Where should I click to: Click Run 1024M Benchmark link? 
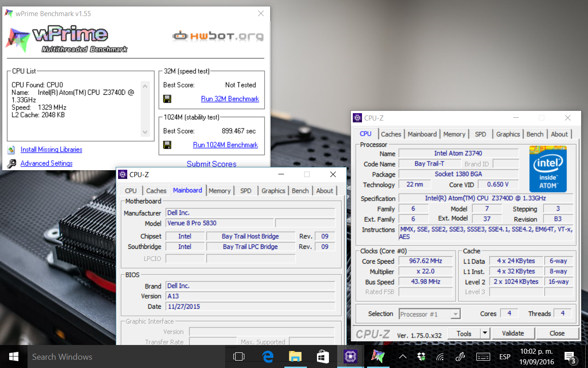click(x=226, y=145)
